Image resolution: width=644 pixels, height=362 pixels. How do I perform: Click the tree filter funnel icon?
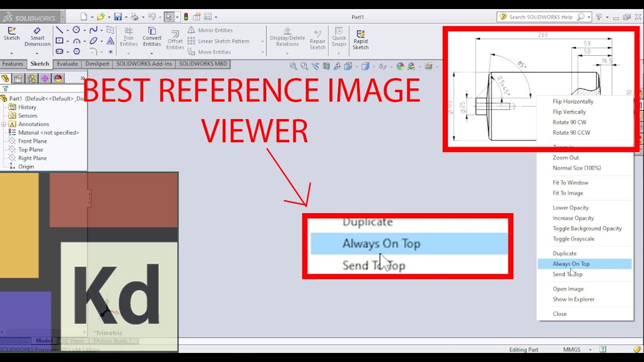click(6, 88)
